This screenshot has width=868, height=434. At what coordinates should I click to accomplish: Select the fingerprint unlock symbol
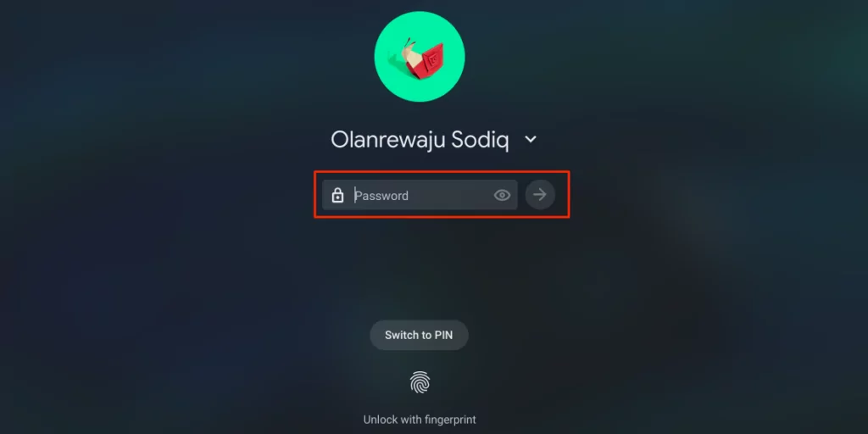[420, 382]
